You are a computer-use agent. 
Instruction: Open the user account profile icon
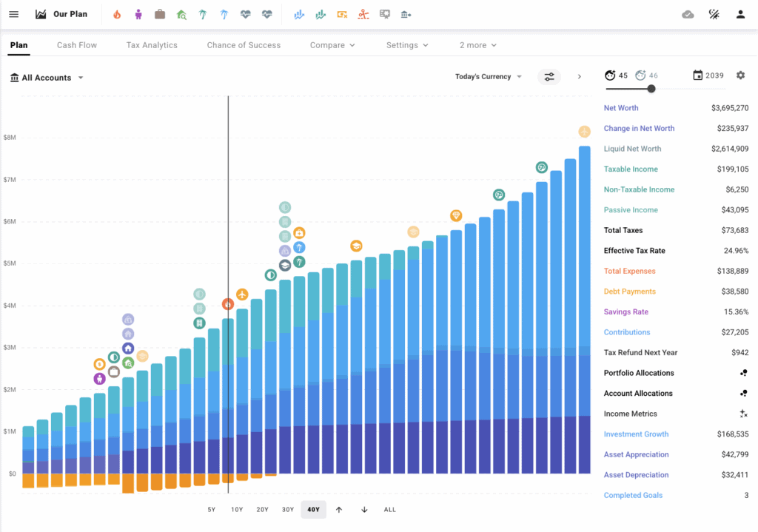click(x=740, y=14)
